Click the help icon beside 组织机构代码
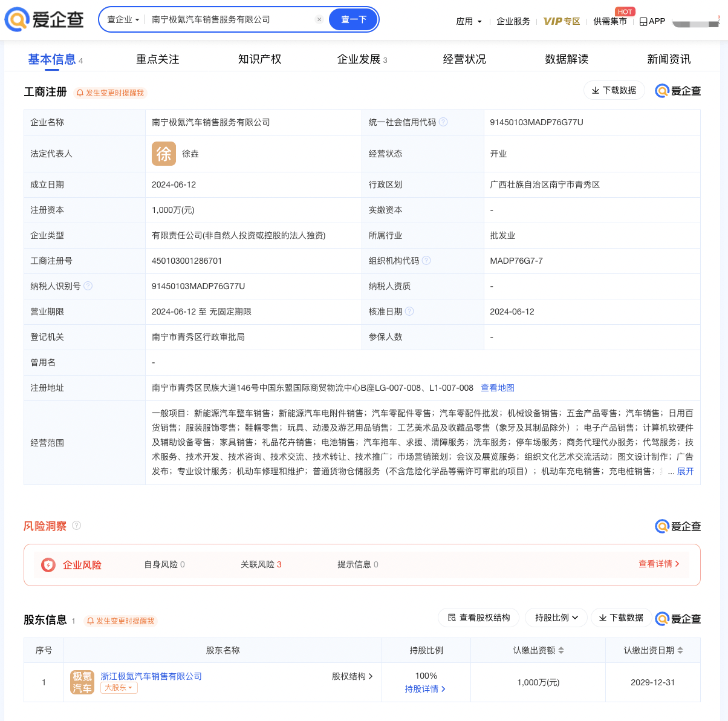The image size is (728, 721). point(426,261)
